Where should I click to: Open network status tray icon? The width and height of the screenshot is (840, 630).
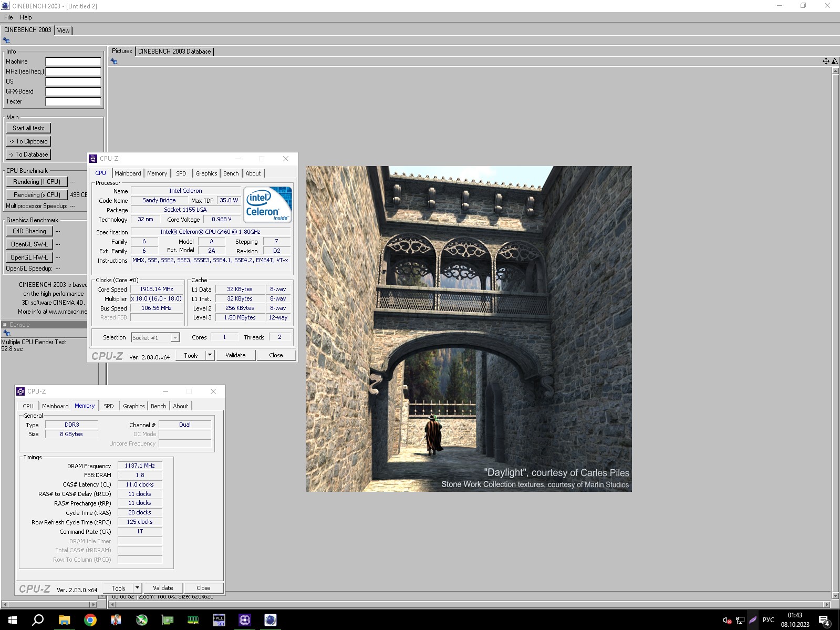click(740, 620)
